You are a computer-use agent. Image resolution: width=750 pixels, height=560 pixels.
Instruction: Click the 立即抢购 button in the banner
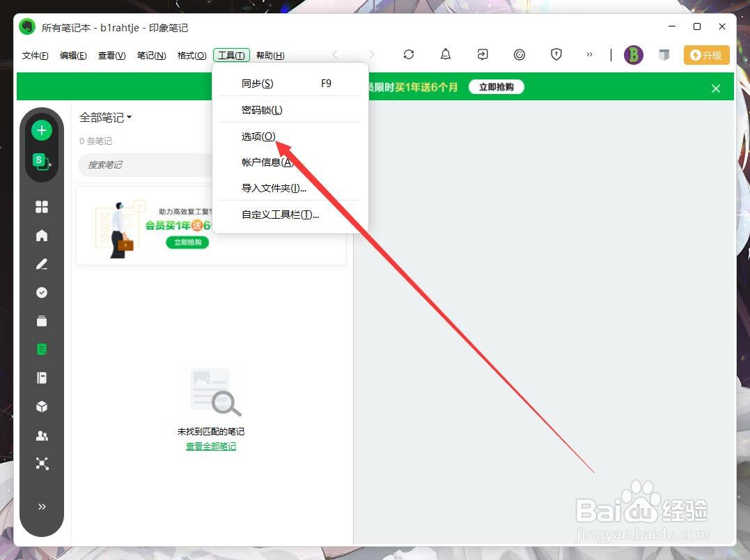click(x=496, y=86)
